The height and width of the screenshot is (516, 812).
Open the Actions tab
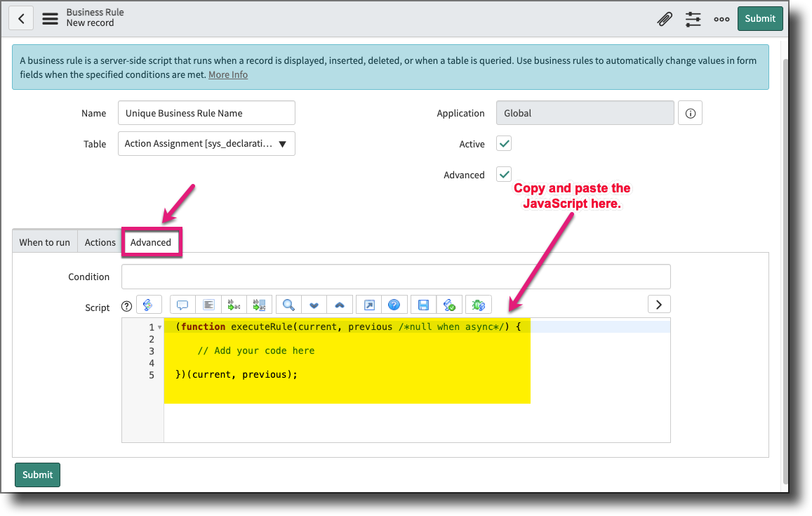point(99,242)
